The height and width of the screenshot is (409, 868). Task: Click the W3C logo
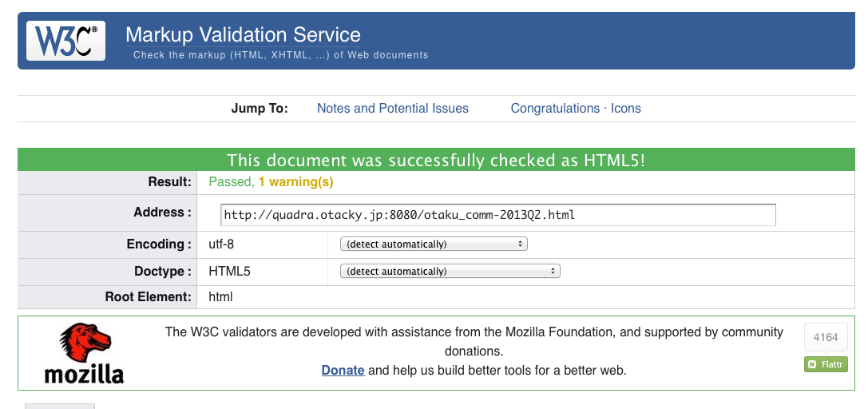point(65,41)
